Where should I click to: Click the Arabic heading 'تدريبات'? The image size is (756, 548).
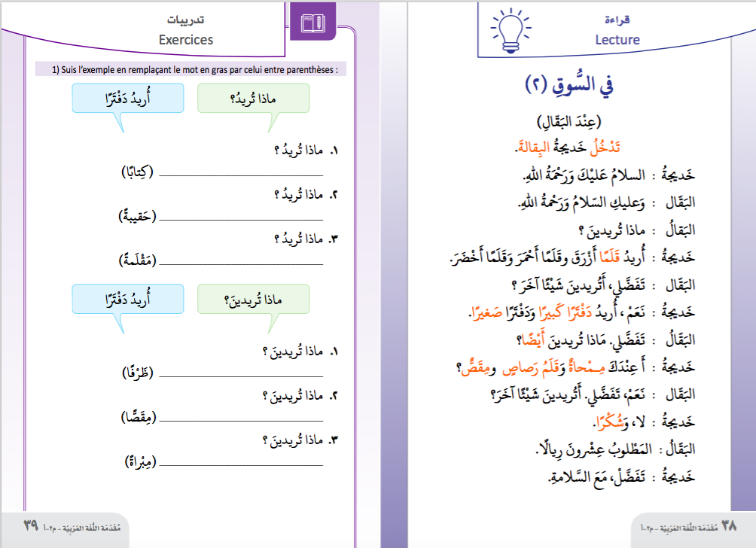[x=186, y=20]
